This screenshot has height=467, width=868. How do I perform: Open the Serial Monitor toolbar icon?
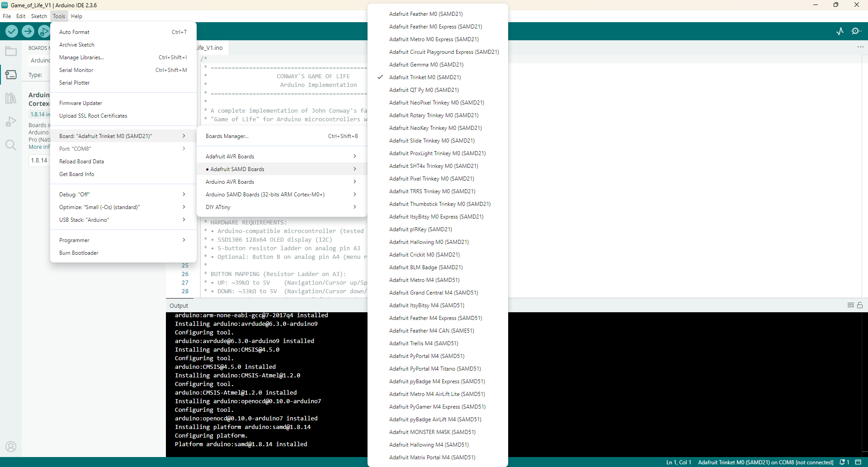tap(856, 31)
